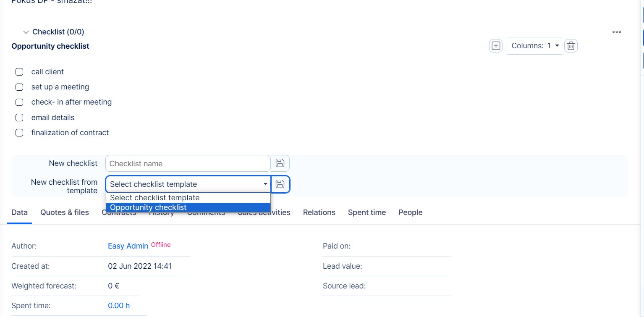Image resolution: width=644 pixels, height=317 pixels.
Task: Open the three-dots checklist options menu
Action: tap(616, 32)
